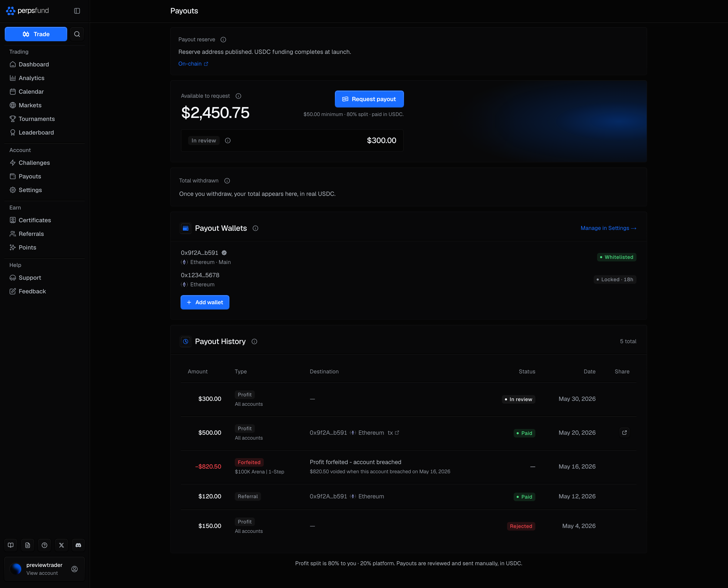This screenshot has width=728, height=588.
Task: Open the document page icon in footer
Action: [28, 545]
